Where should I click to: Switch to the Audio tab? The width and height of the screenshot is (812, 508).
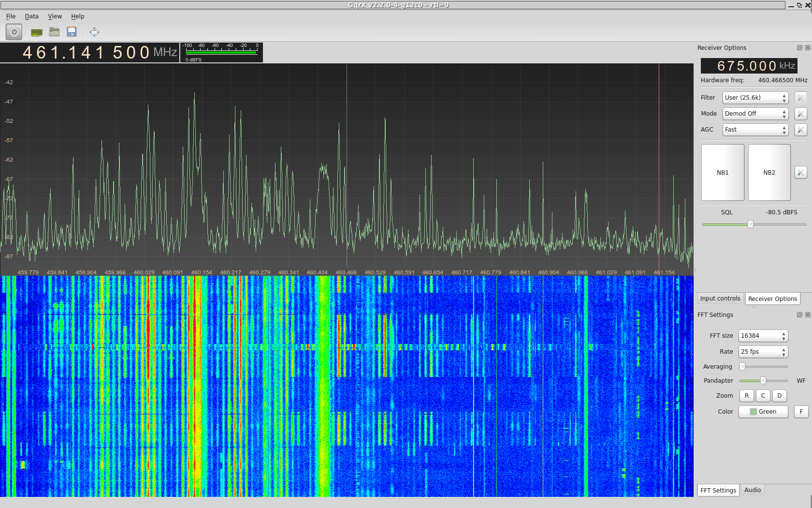click(753, 490)
